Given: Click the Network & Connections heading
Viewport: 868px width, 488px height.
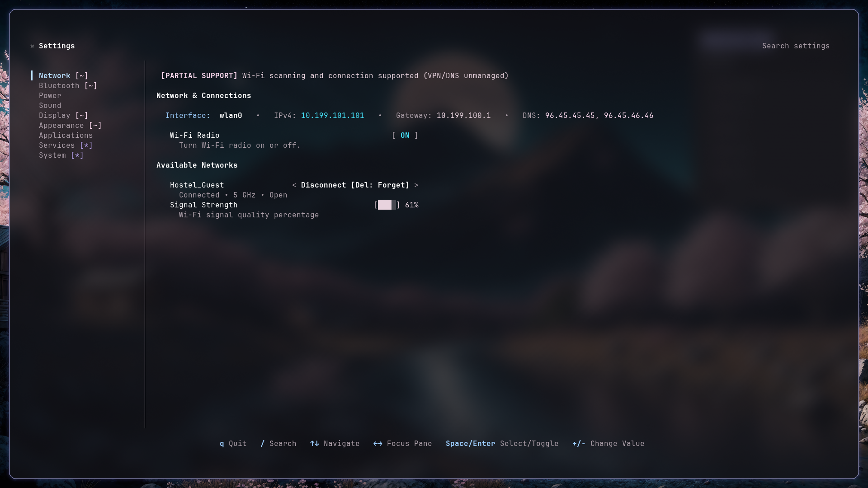Looking at the screenshot, I should pyautogui.click(x=203, y=96).
